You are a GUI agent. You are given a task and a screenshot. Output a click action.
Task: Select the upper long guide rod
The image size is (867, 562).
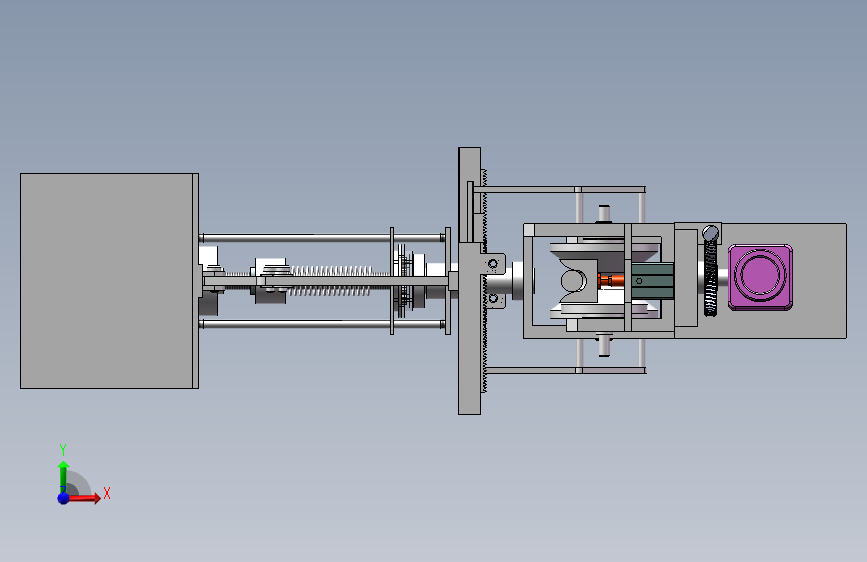pyautogui.click(x=323, y=238)
